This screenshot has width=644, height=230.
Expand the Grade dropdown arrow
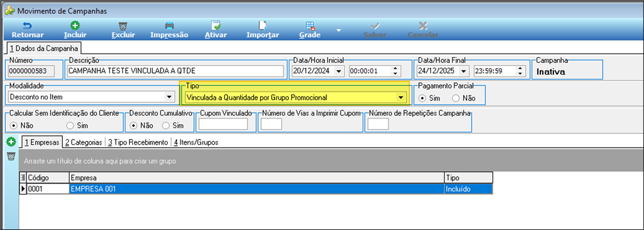click(x=338, y=30)
